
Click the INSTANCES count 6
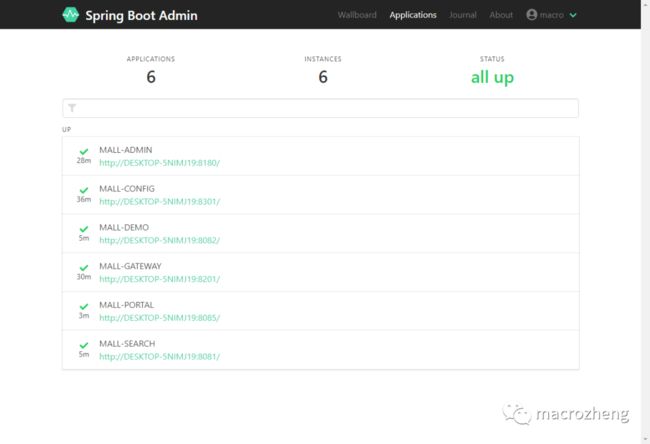point(323,77)
